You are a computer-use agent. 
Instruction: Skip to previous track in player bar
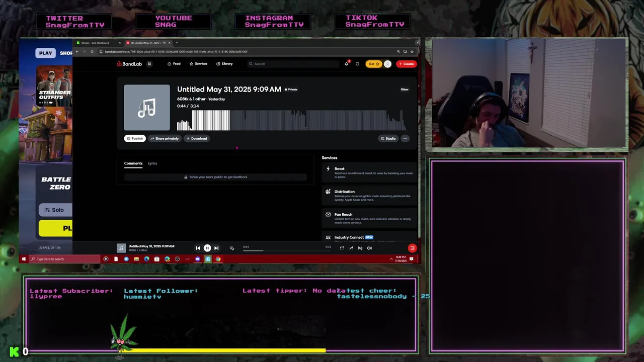click(198, 248)
